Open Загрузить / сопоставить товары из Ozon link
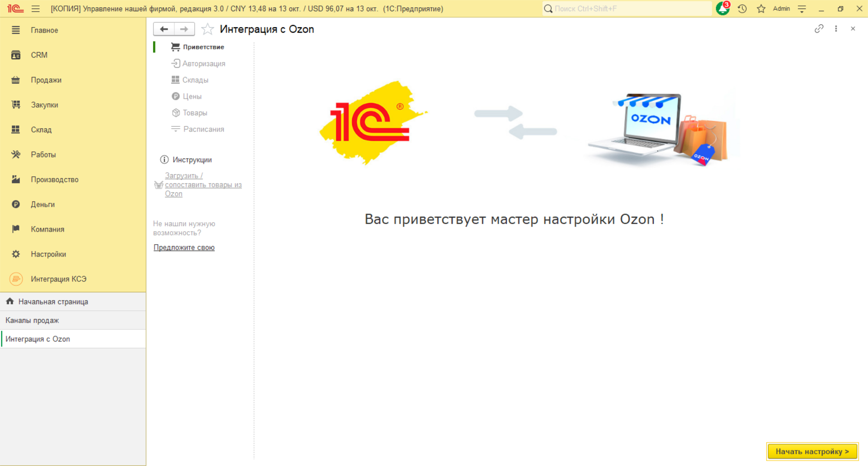Image resolution: width=868 pixels, height=466 pixels. point(203,185)
